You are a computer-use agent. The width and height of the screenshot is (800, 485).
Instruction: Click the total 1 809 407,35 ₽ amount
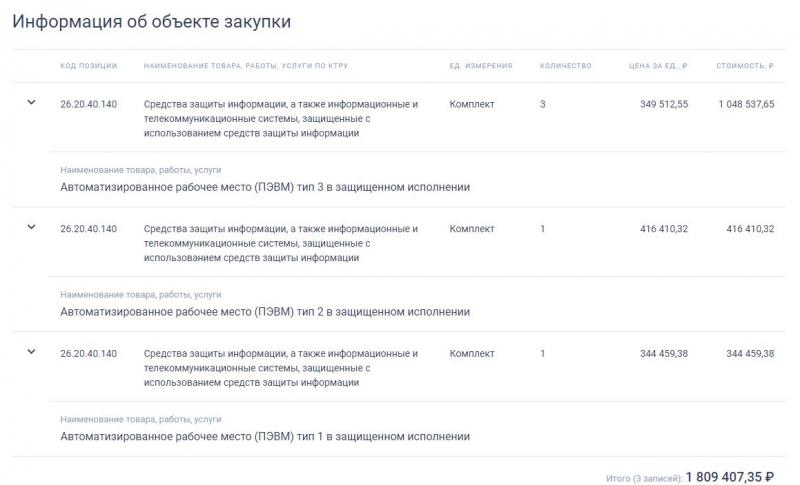(730, 477)
